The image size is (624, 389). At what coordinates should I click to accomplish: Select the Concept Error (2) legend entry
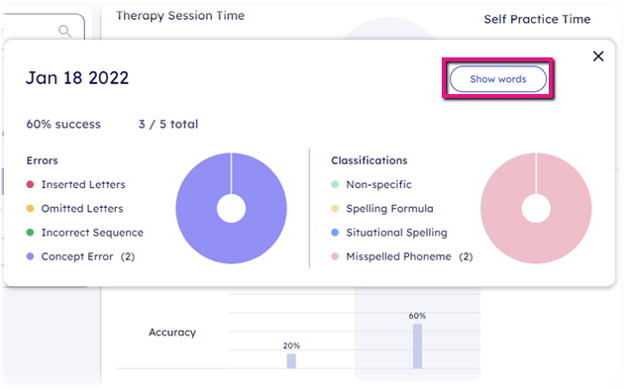[88, 256]
